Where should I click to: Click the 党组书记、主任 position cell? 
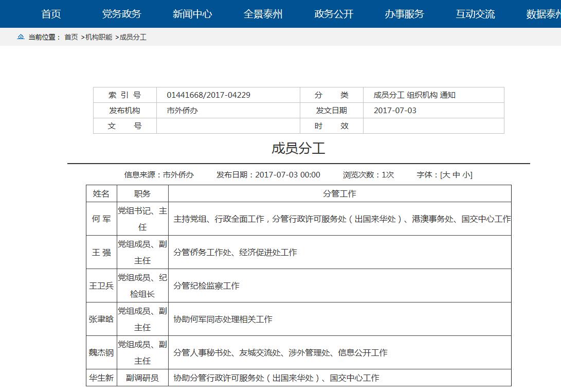(x=142, y=219)
